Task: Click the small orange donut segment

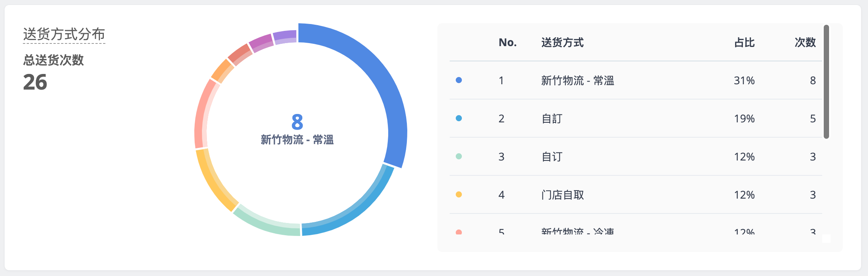Action: pos(223,71)
